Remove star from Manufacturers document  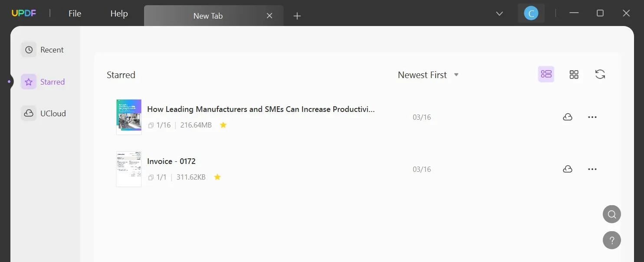(x=223, y=125)
